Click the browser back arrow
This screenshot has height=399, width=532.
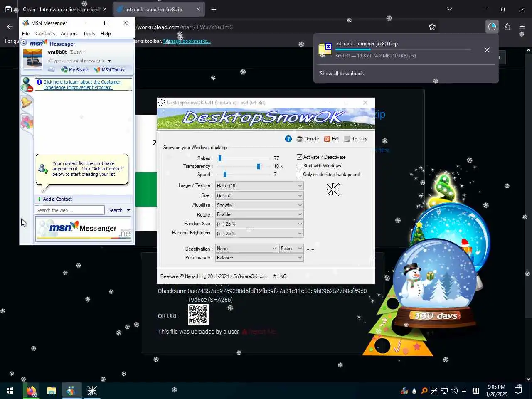[10, 27]
